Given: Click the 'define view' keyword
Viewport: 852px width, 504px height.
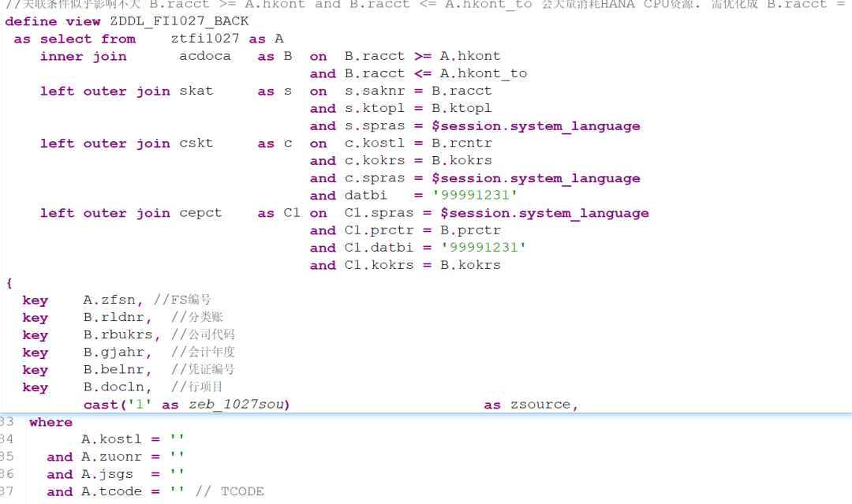Looking at the screenshot, I should pos(53,21).
